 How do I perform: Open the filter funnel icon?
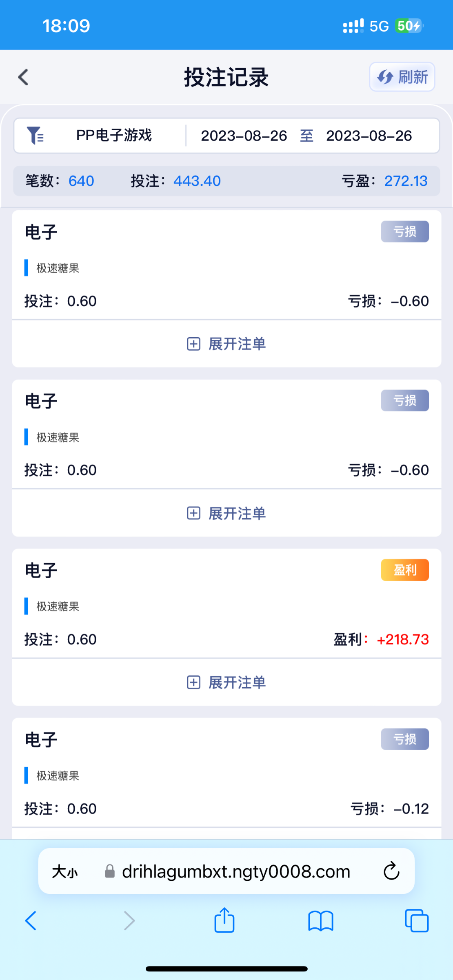35,136
